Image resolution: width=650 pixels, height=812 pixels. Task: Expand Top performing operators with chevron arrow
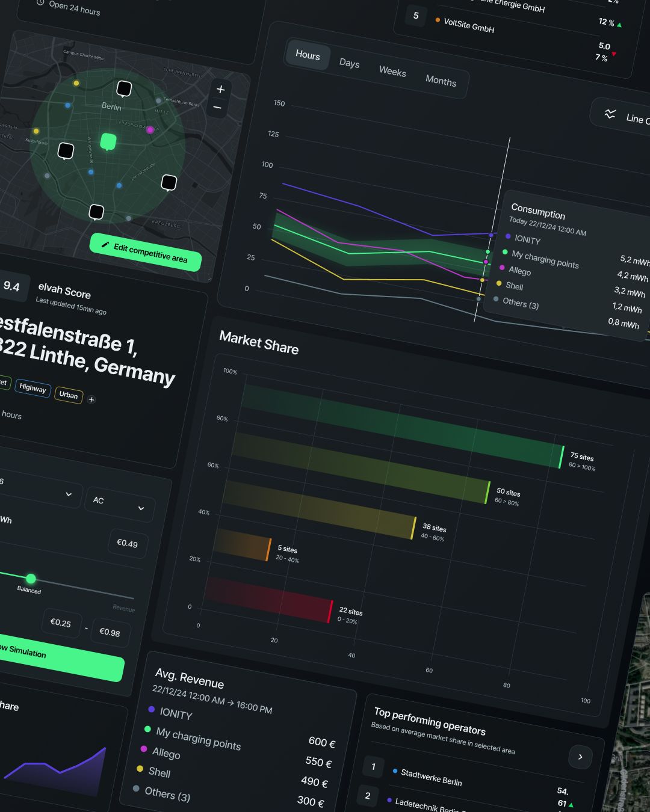tap(580, 757)
